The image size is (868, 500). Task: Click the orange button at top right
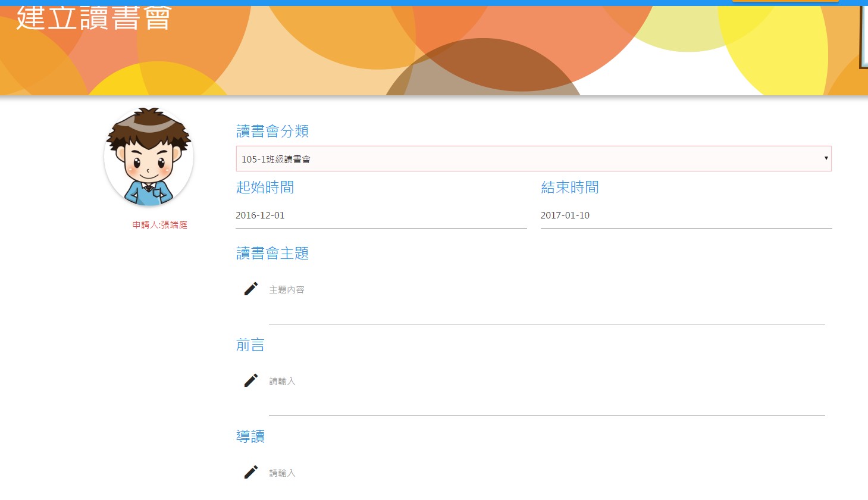(x=785, y=1)
